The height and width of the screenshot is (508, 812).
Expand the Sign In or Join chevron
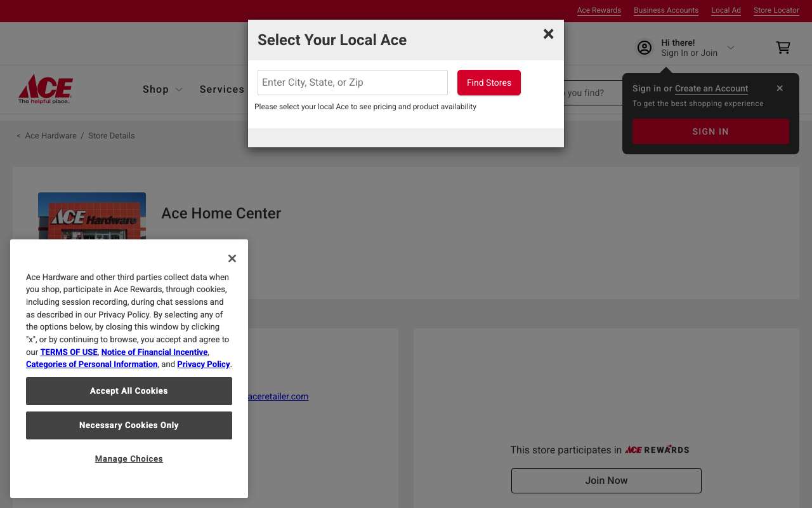[730, 48]
